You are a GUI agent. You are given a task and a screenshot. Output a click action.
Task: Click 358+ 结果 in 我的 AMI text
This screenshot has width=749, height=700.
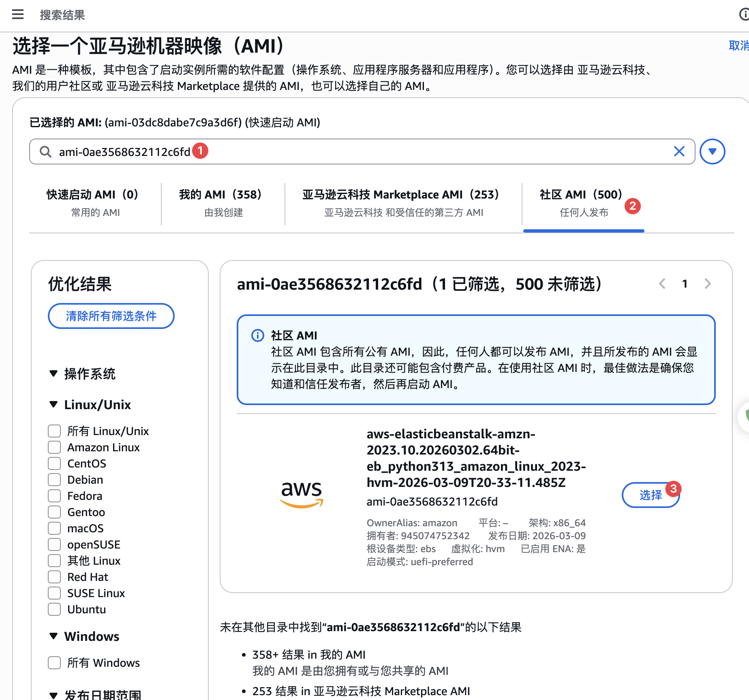pyautogui.click(x=309, y=654)
